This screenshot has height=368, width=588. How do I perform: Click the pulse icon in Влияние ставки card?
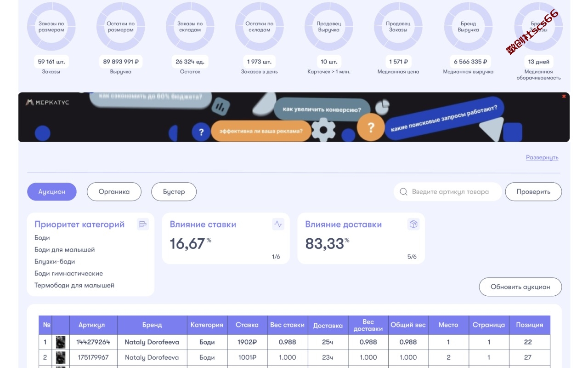point(278,224)
